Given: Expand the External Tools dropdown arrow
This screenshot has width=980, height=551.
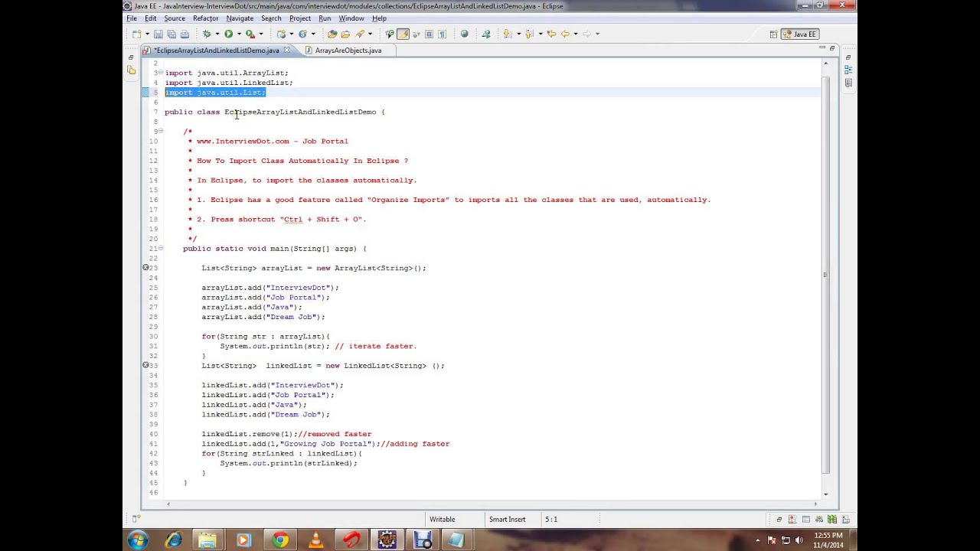Looking at the screenshot, I should (260, 34).
